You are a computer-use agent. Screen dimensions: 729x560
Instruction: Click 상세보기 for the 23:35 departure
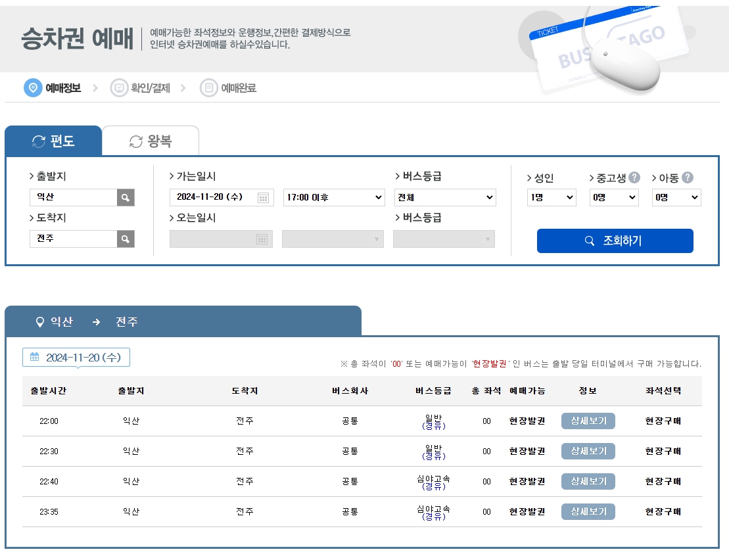[588, 511]
